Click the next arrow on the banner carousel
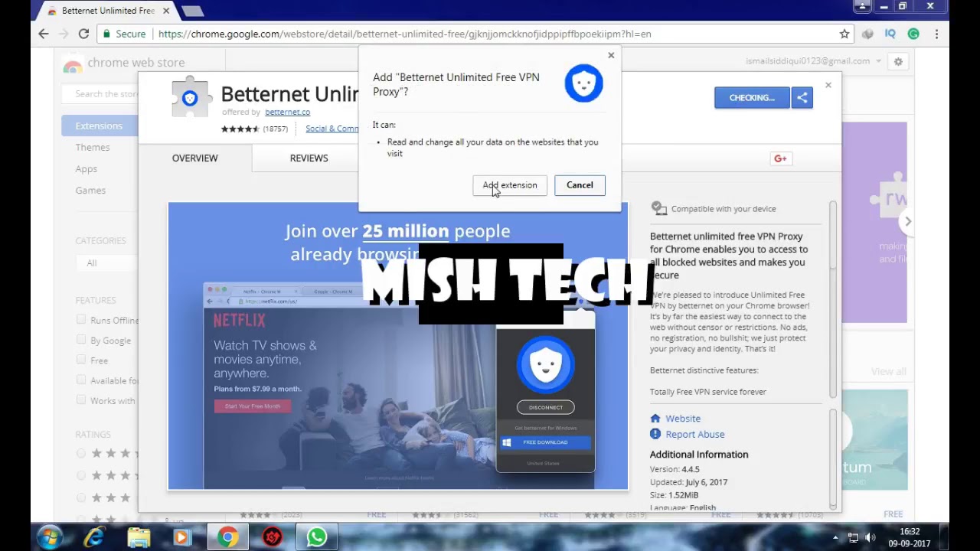Image resolution: width=980 pixels, height=551 pixels. [908, 222]
